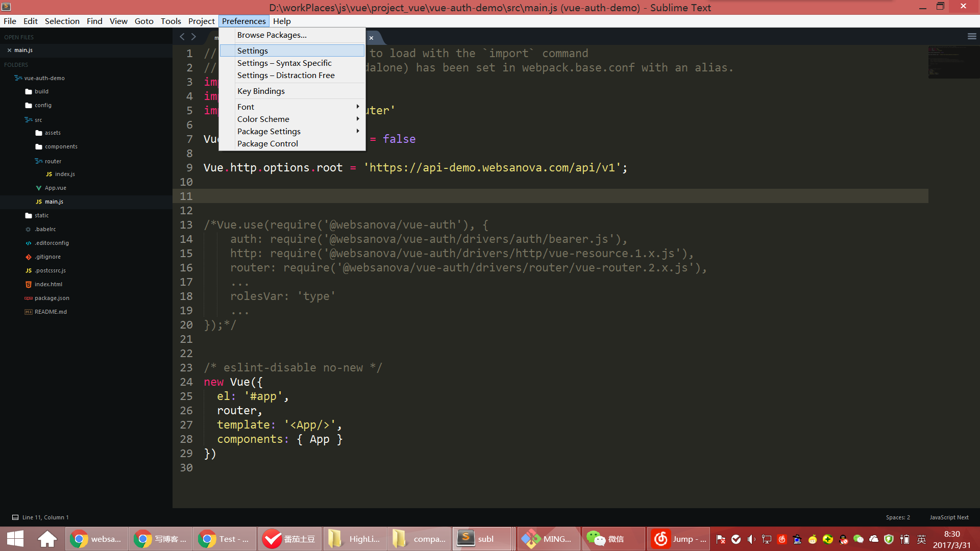Switch to the Jump taskbar window

pyautogui.click(x=679, y=539)
